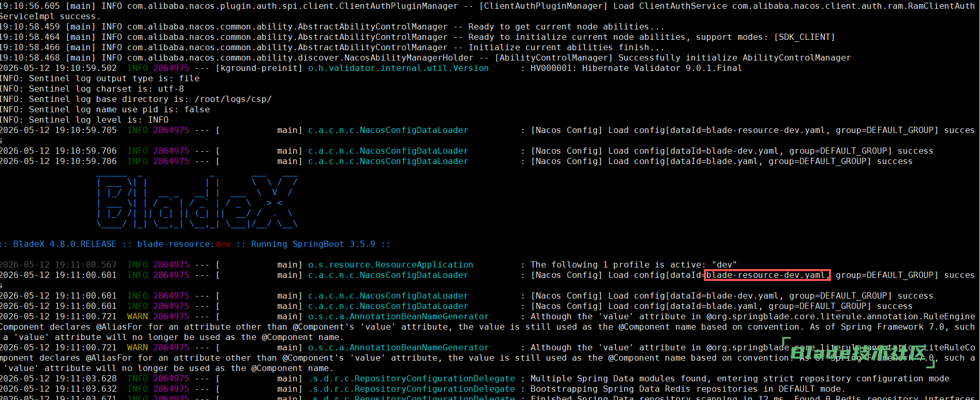Select "Successfully initialize AbilityControlManager" message
The width and height of the screenshot is (980, 400).
(x=734, y=58)
